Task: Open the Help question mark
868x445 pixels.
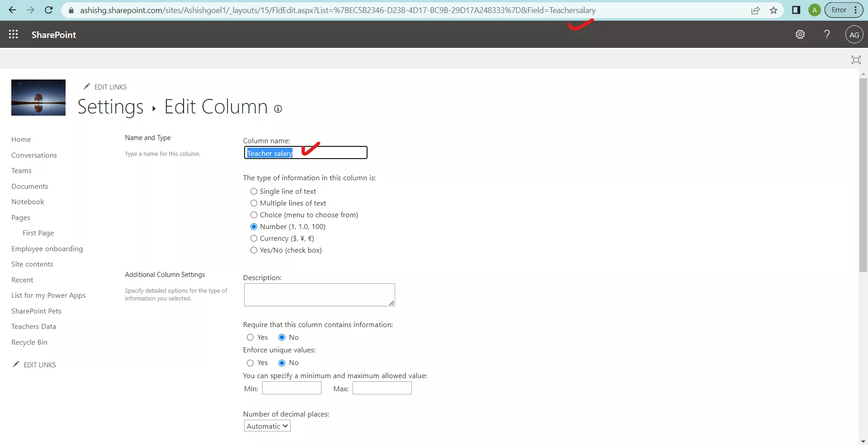Action: coord(827,34)
